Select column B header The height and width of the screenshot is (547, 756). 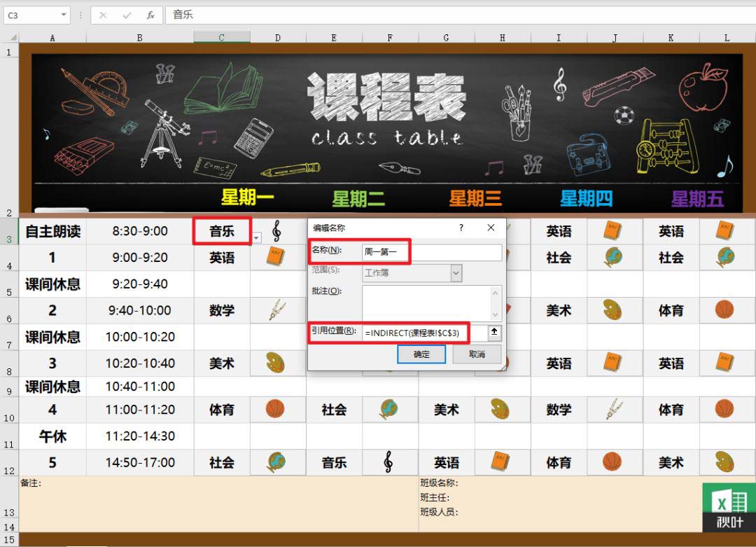[x=140, y=38]
